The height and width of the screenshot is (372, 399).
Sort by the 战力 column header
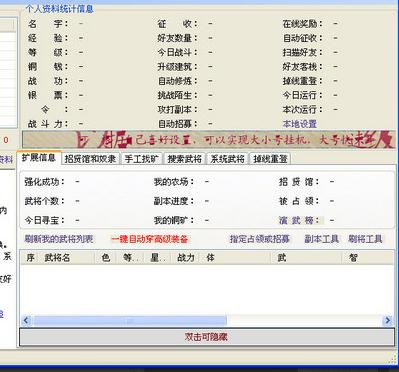pos(185,258)
